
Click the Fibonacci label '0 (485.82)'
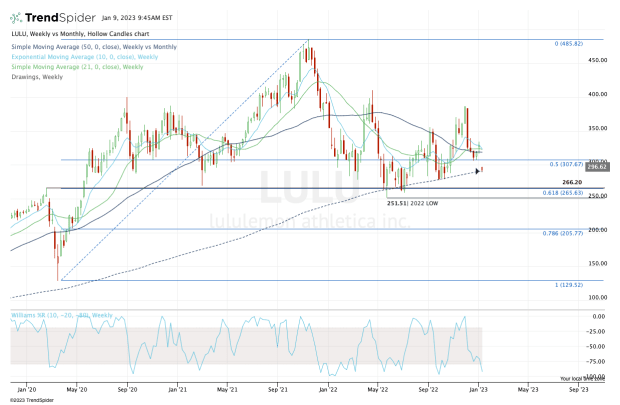click(x=569, y=44)
